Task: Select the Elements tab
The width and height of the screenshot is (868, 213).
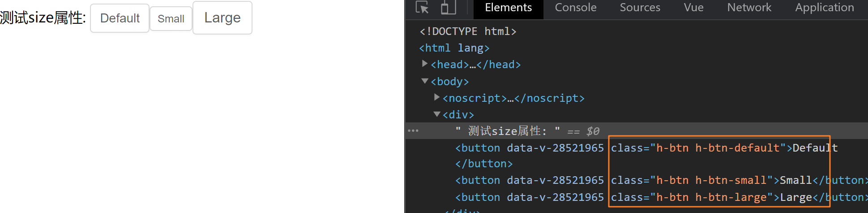Action: tap(508, 8)
